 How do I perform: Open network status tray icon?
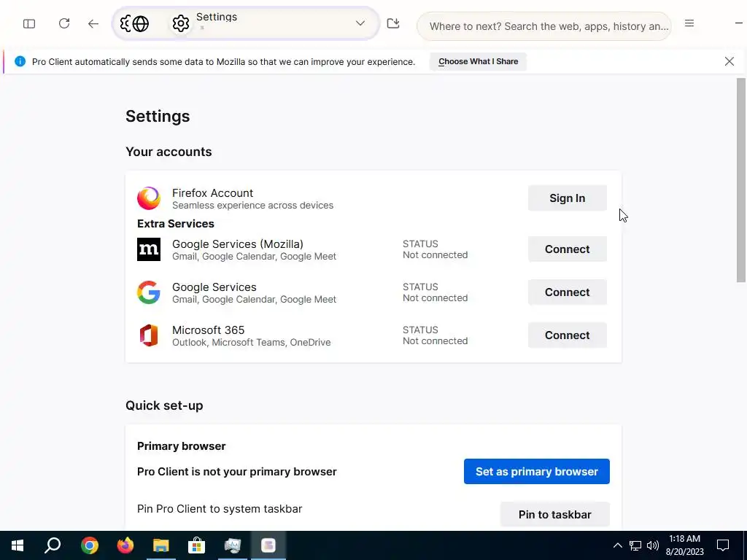pos(635,545)
